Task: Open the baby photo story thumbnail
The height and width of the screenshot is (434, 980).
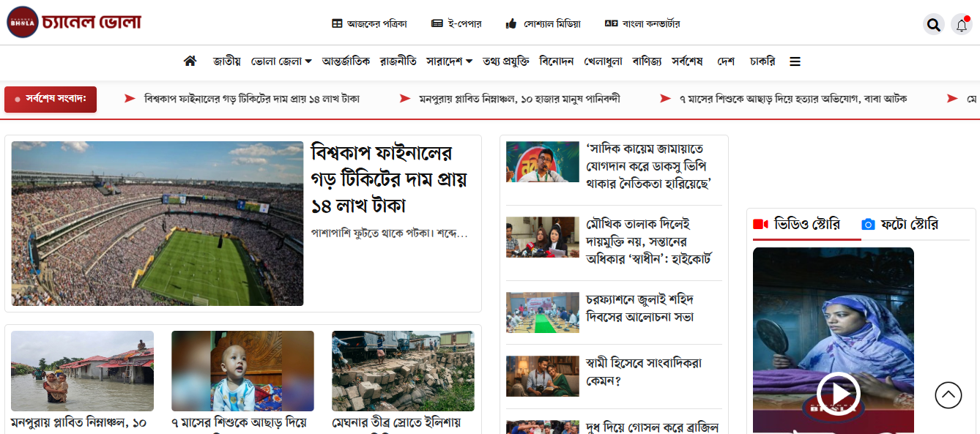Action: pos(242,371)
